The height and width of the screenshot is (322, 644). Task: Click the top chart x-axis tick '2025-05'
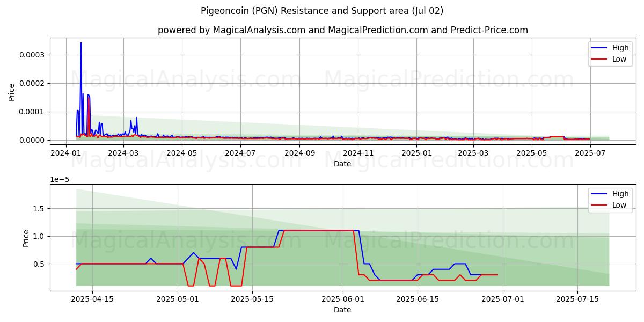point(532,152)
